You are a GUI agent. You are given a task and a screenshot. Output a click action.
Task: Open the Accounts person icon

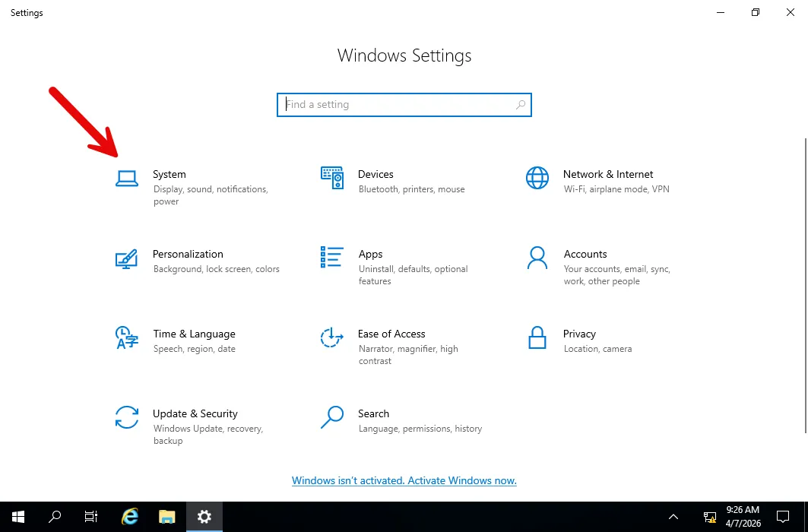click(x=537, y=258)
